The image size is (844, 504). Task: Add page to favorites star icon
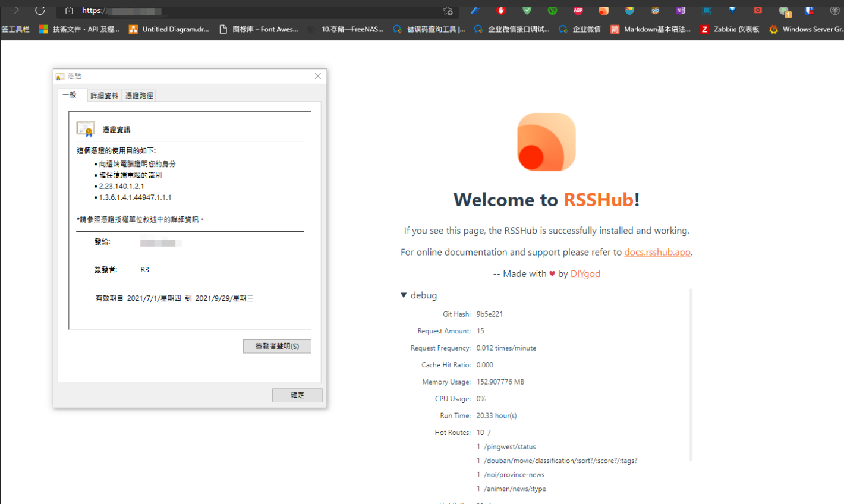(448, 11)
